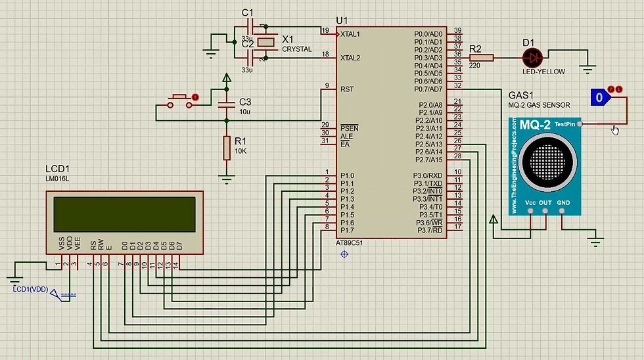Click the 10u value of C3
The image size is (644, 360).
pos(244,112)
